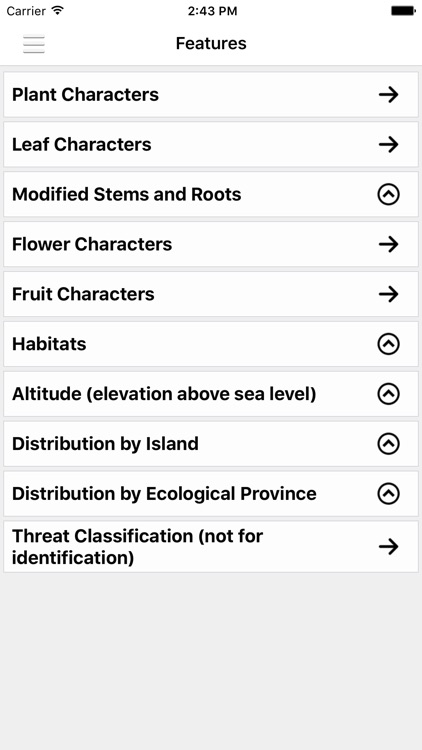Tap the arrow icon beside Threat Classification

(389, 546)
